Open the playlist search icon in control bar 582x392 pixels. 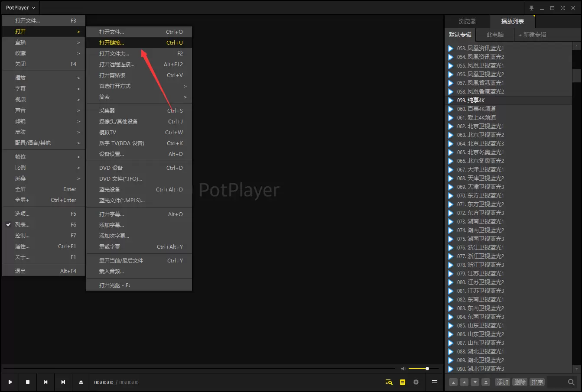[x=389, y=382]
